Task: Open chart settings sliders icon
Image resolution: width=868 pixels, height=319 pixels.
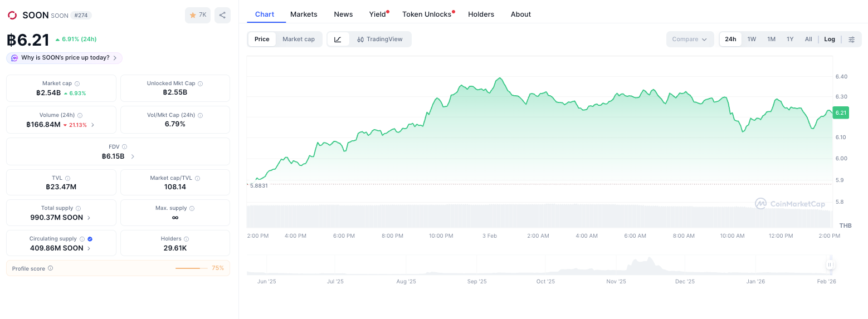Action: 851,39
